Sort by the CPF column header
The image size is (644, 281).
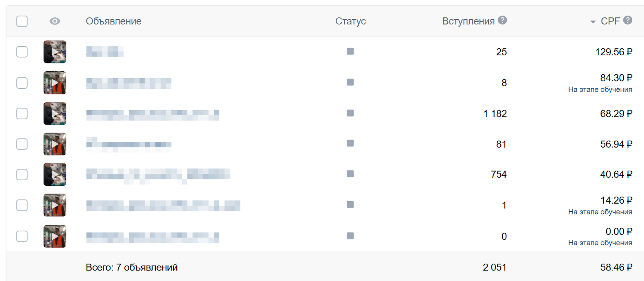coord(610,21)
